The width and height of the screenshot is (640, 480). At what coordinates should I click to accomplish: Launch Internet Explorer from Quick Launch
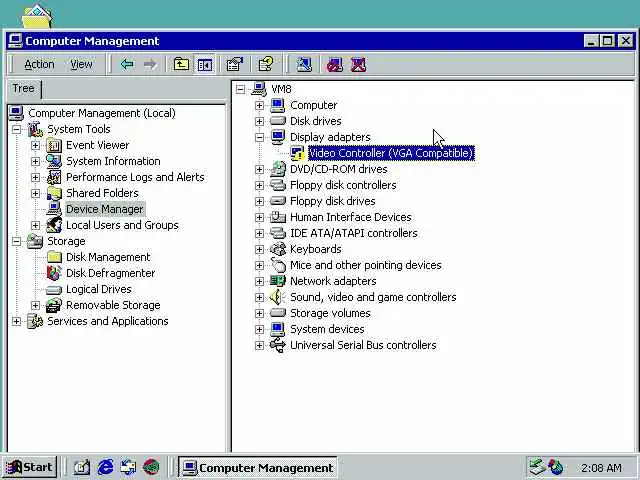coord(105,467)
